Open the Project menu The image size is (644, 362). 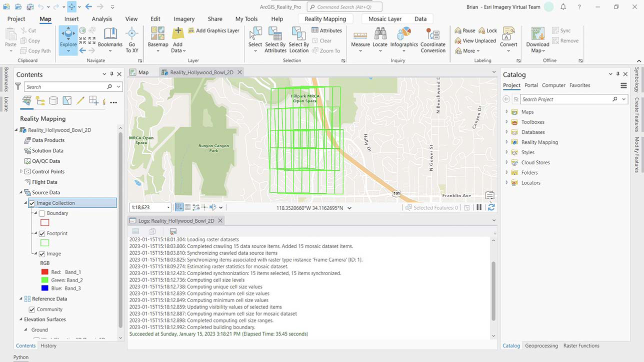[16, 19]
